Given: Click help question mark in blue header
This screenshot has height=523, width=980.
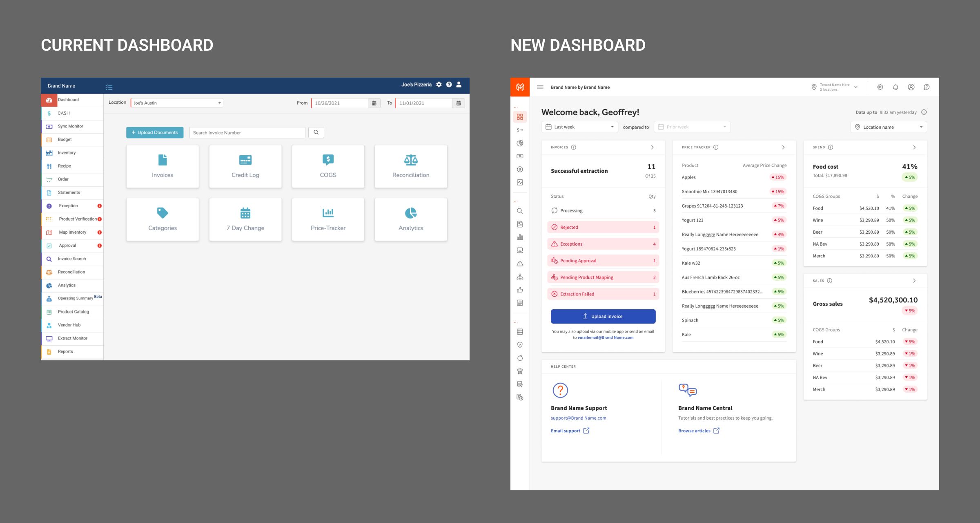Looking at the screenshot, I should point(449,85).
